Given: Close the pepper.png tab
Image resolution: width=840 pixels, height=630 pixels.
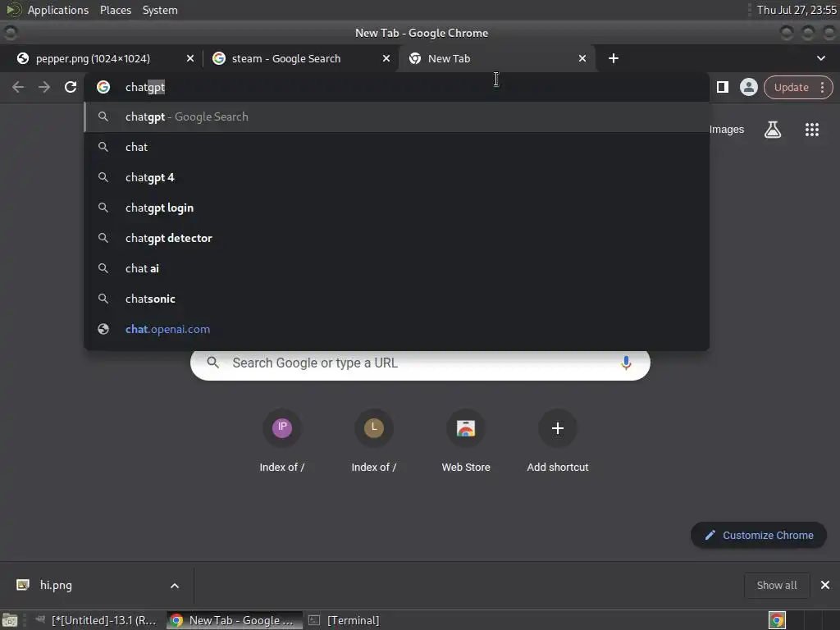Looking at the screenshot, I should coord(189,58).
